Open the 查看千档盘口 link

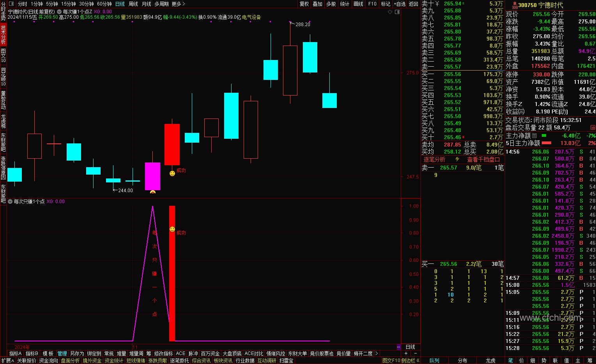click(483, 159)
